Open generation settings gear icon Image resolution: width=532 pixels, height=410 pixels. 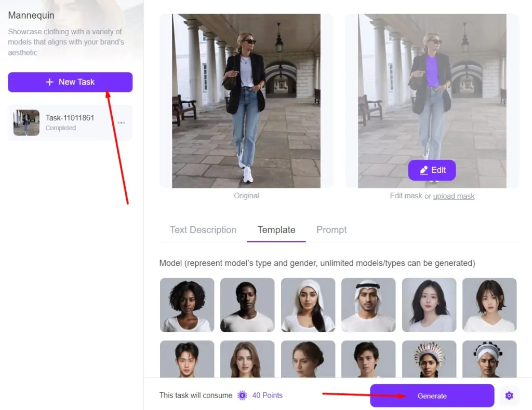click(x=509, y=395)
